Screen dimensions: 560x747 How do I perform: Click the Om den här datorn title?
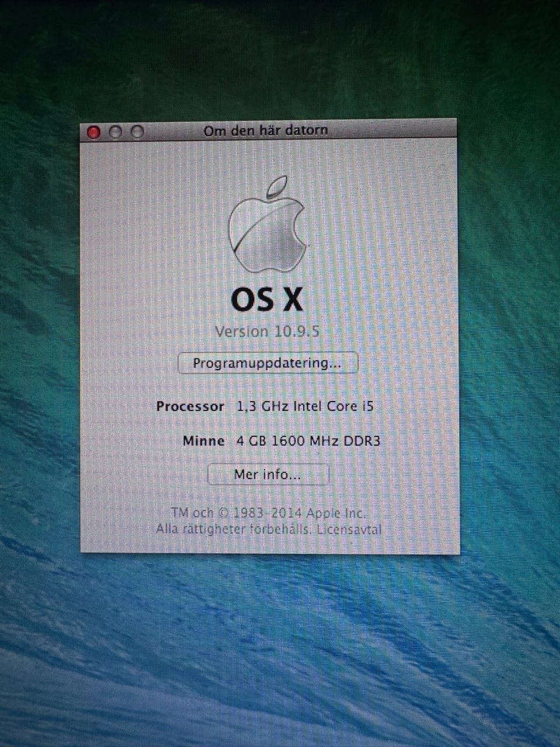[x=265, y=130]
